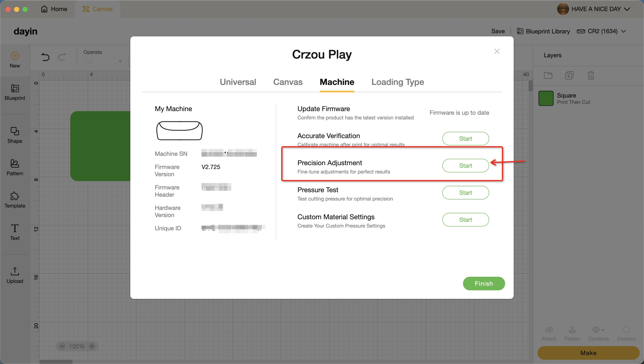The width and height of the screenshot is (644, 364).
Task: Click the Firmware is up to date status
Action: click(x=459, y=113)
